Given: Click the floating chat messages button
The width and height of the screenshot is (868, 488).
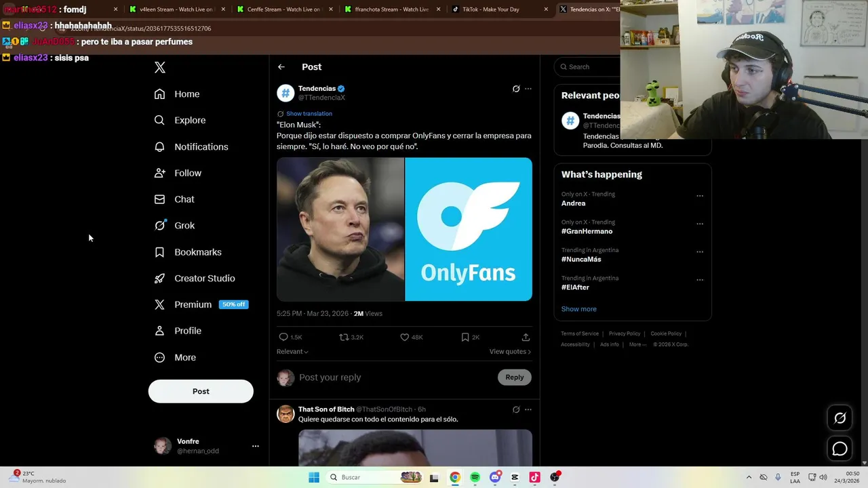Looking at the screenshot, I should [x=840, y=449].
